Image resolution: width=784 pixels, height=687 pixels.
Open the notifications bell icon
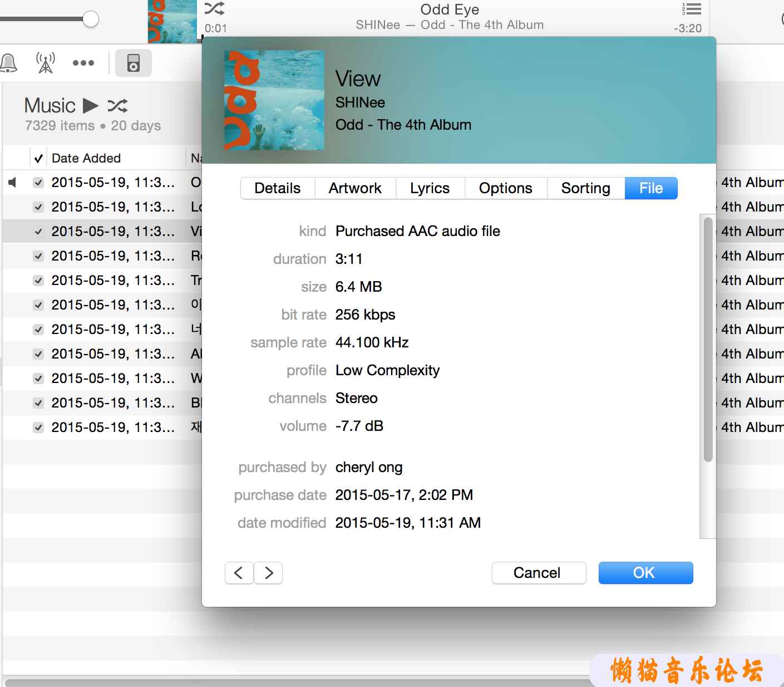tap(8, 63)
